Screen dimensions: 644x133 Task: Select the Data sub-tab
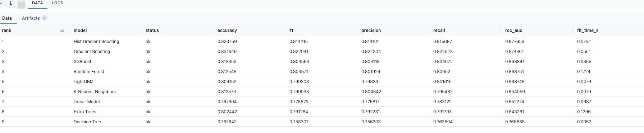pyautogui.click(x=7, y=18)
